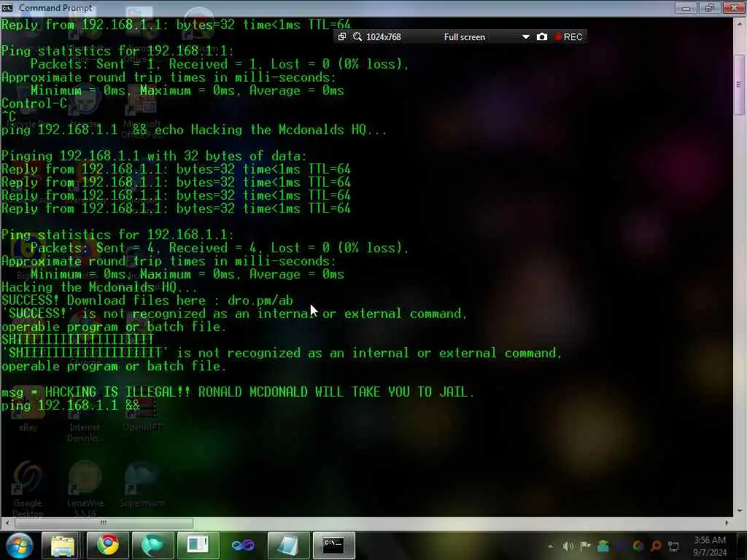This screenshot has width=747, height=560.
Task: Click the volume speaker tray icon
Action: point(568,546)
